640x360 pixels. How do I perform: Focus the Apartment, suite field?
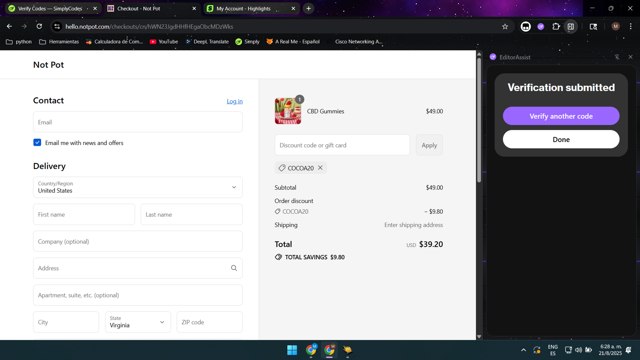pos(138,295)
